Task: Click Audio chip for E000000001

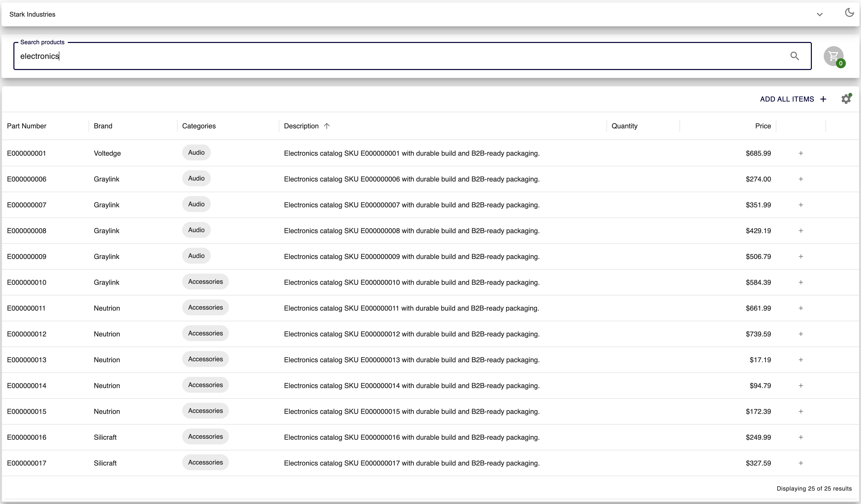Action: [196, 152]
